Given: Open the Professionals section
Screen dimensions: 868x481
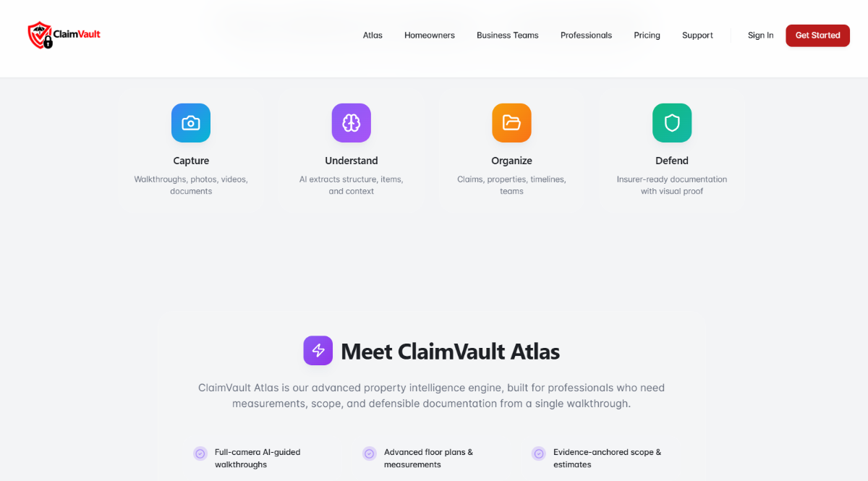Looking at the screenshot, I should coord(586,35).
